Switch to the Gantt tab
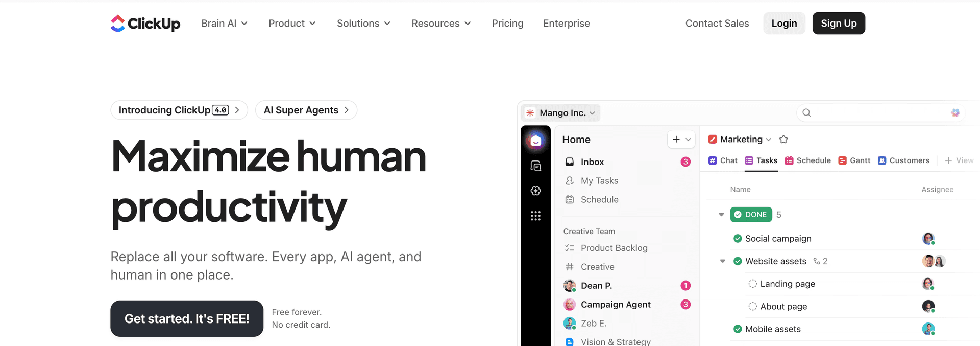Image resolution: width=980 pixels, height=346 pixels. [854, 160]
